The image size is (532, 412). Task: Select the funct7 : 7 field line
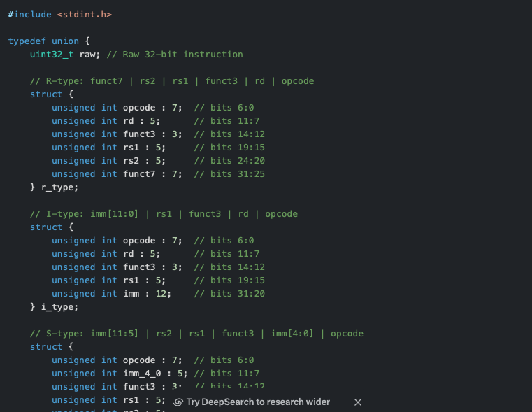click(117, 174)
